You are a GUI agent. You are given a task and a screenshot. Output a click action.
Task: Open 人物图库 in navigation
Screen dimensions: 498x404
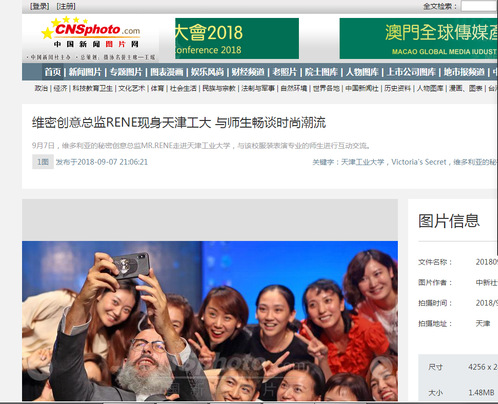(x=362, y=72)
